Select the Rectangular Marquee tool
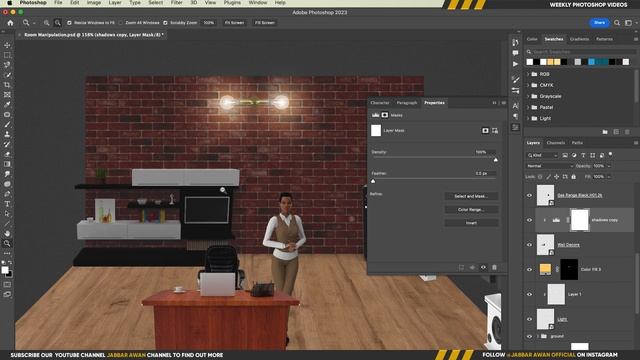 pos(7,55)
